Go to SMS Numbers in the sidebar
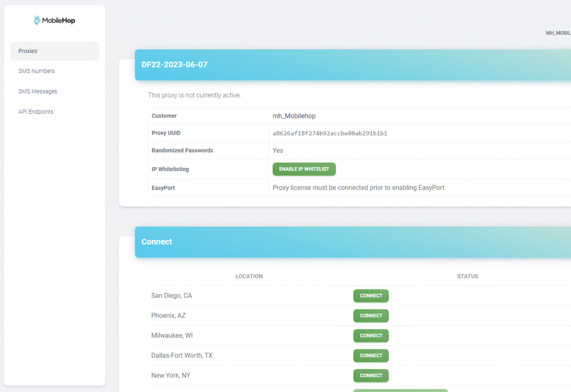The height and width of the screenshot is (392, 571). click(x=36, y=71)
